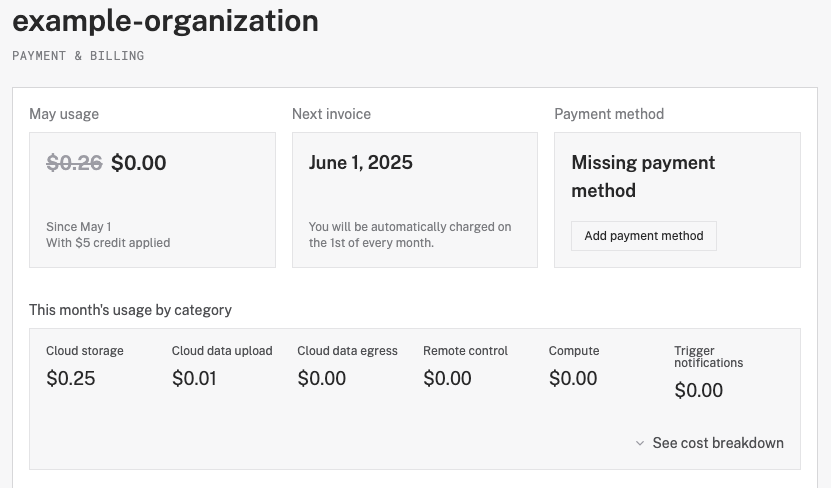Click the example-organization page title
The image size is (831, 488).
(165, 21)
